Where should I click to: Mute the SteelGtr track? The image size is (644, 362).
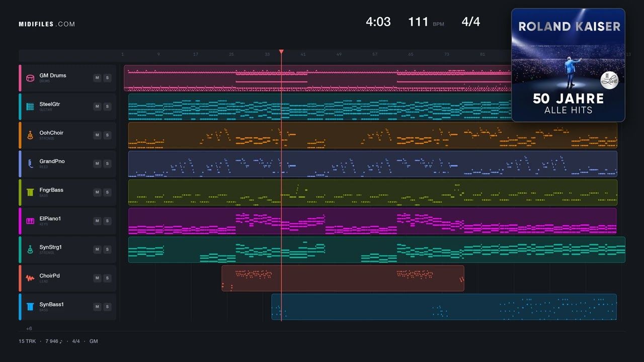97,107
